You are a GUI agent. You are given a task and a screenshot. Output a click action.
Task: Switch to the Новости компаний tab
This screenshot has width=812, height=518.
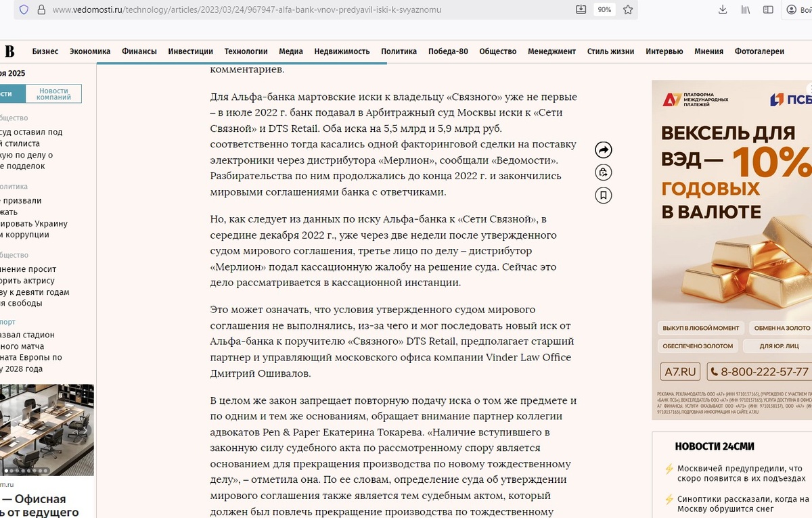pyautogui.click(x=54, y=94)
